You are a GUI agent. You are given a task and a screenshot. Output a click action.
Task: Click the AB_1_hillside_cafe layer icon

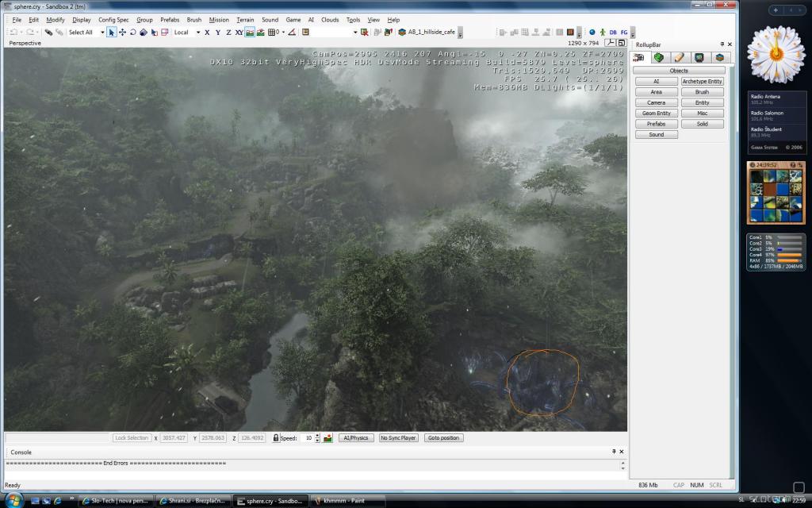pyautogui.click(x=402, y=32)
